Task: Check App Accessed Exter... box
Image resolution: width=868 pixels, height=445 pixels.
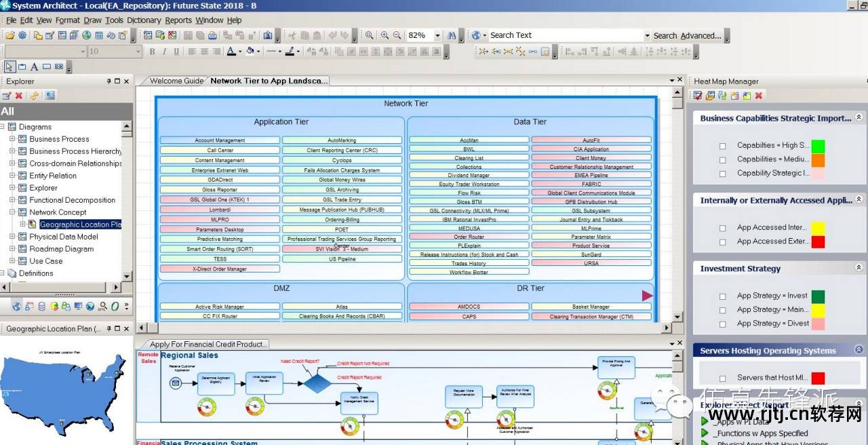Action: (x=722, y=241)
